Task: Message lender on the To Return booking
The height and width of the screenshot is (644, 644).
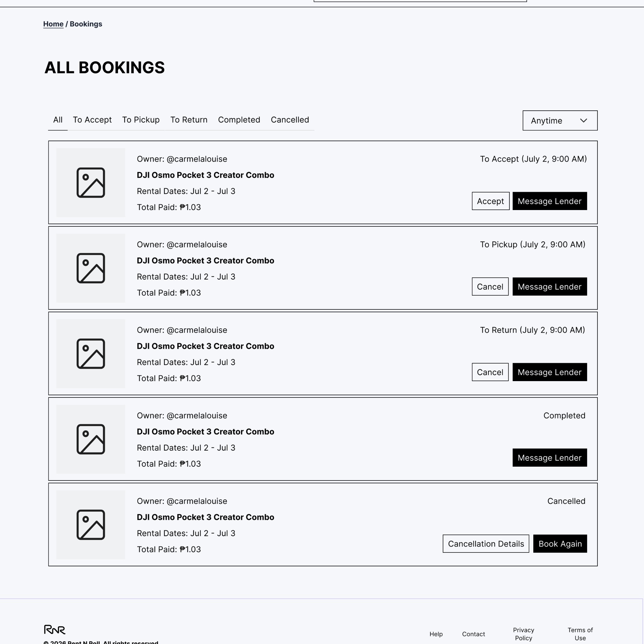Action: tap(550, 372)
